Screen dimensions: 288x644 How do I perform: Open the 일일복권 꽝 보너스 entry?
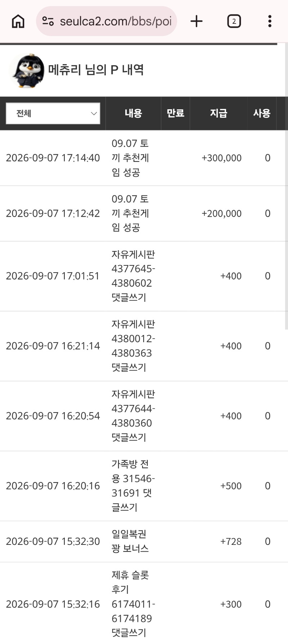[x=130, y=541]
